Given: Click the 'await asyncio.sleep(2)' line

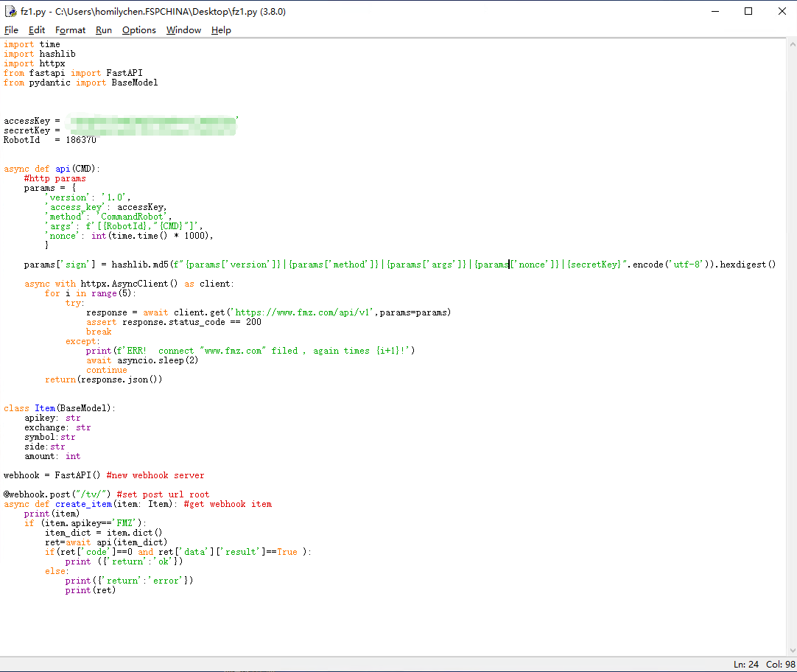Looking at the screenshot, I should click(142, 361).
